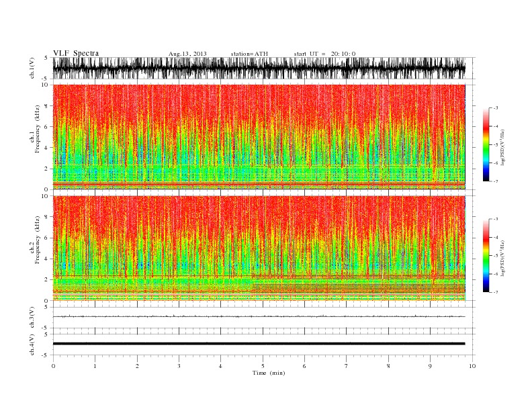Click the time axis tick label '8'
This screenshot has height=411, width=532.
click(x=388, y=366)
